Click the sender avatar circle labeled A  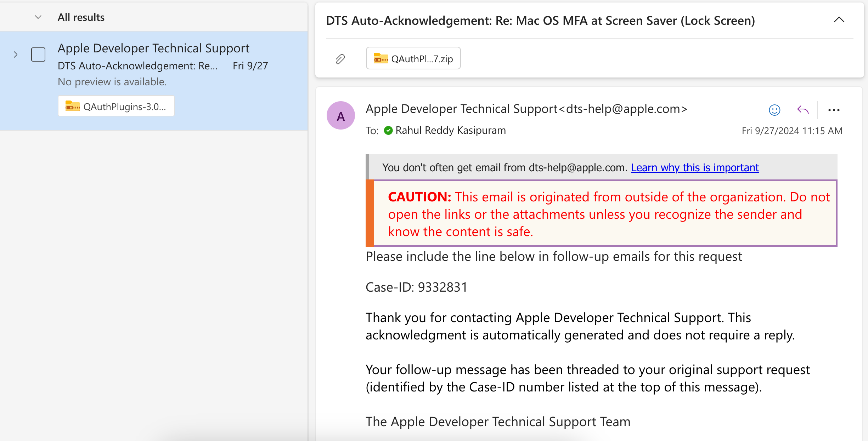[341, 116]
